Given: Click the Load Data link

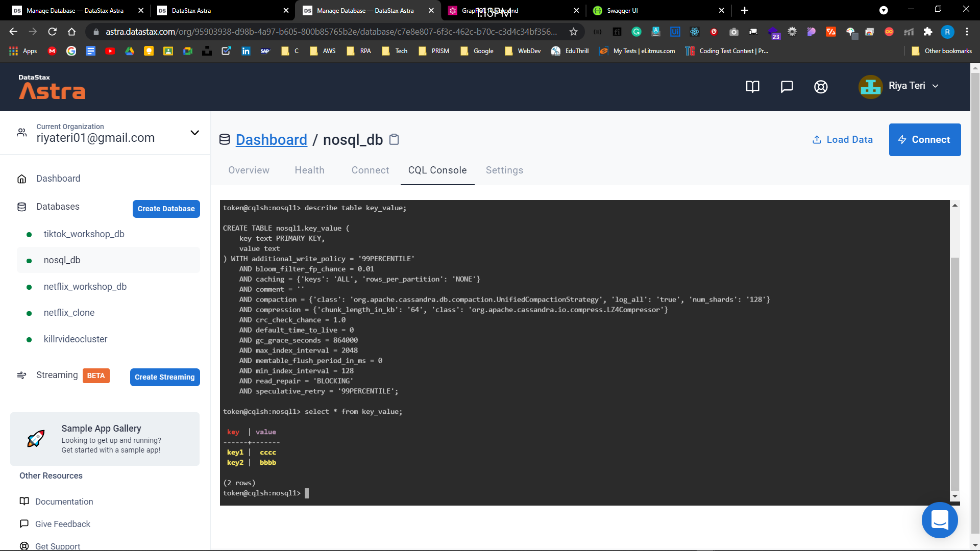Looking at the screenshot, I should point(842,139).
